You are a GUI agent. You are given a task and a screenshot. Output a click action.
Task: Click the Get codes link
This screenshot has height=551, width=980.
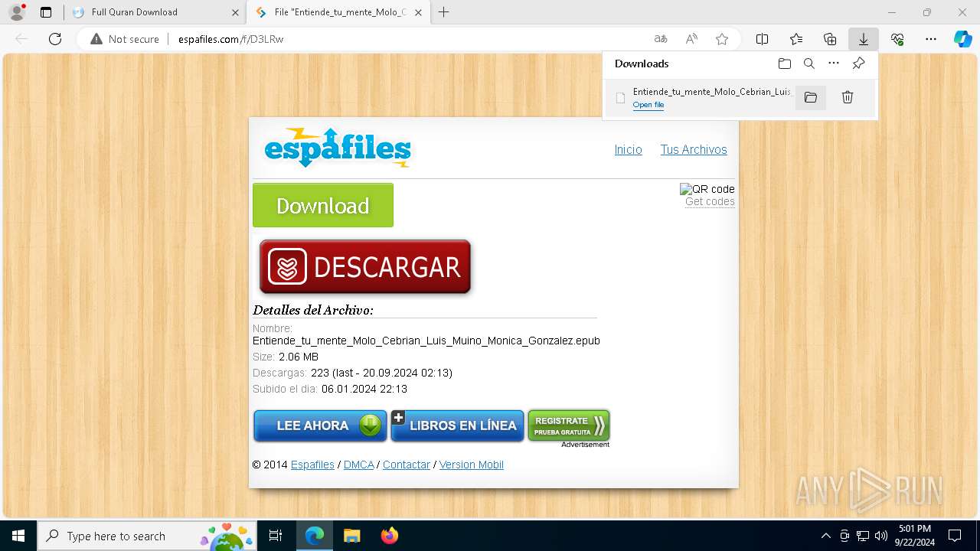pos(710,201)
